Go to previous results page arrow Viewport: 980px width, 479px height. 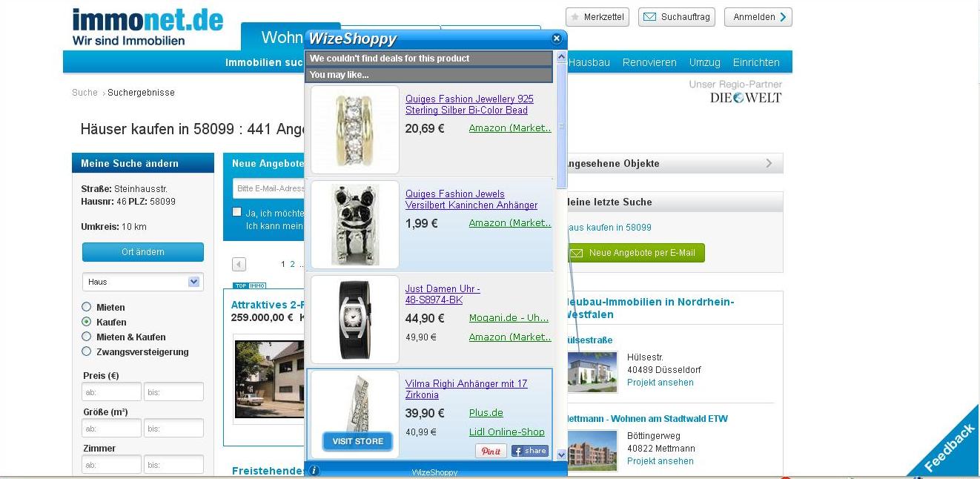point(239,264)
